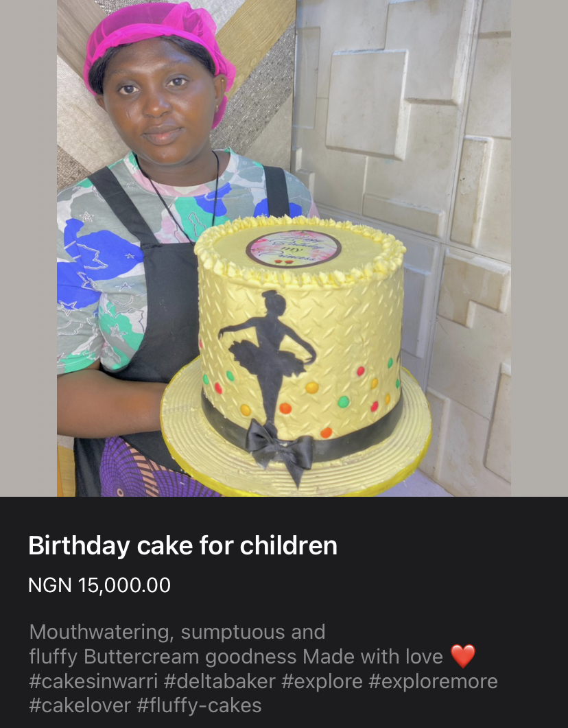The image size is (568, 728).
Task: Tap the gray margin left of photo
Action: pos(27,247)
